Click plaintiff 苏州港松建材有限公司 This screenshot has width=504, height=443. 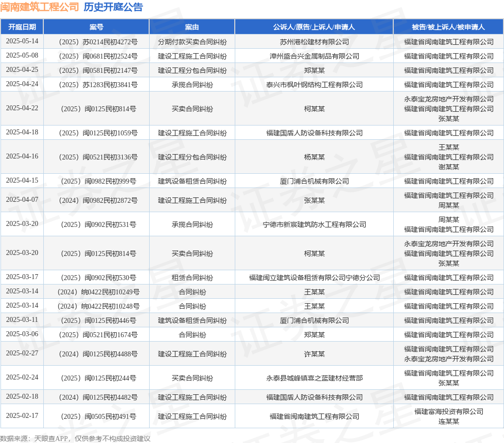coord(315,42)
